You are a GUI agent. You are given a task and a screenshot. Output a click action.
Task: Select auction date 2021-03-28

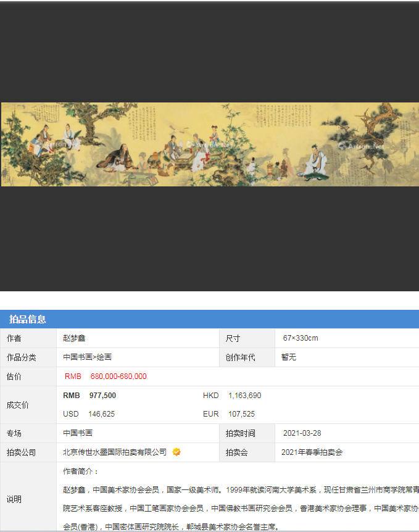coord(302,433)
